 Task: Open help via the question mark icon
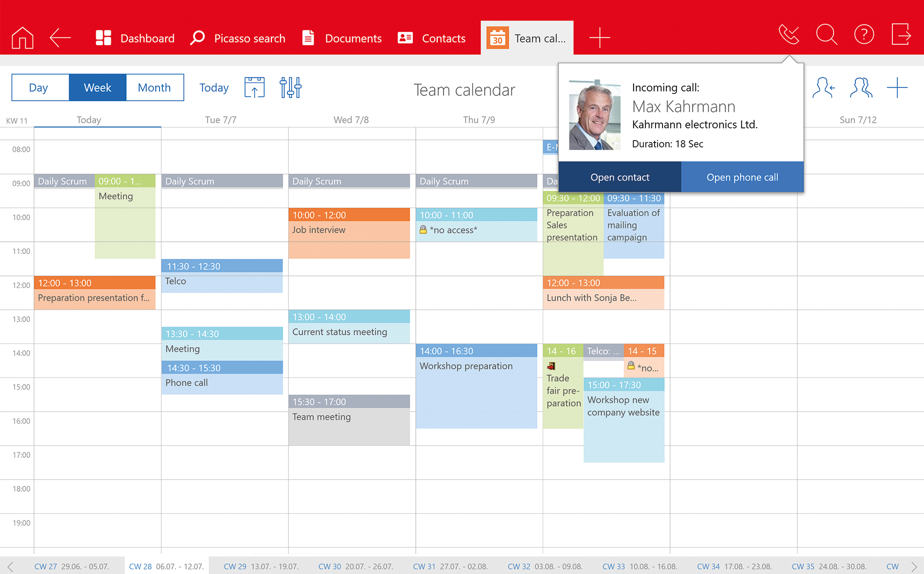864,35
